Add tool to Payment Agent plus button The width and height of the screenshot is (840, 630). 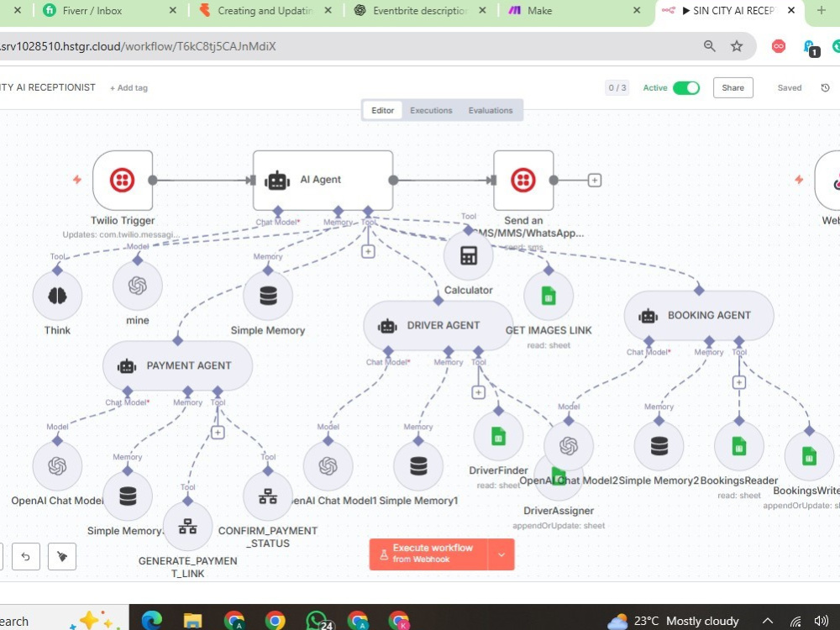click(x=218, y=433)
